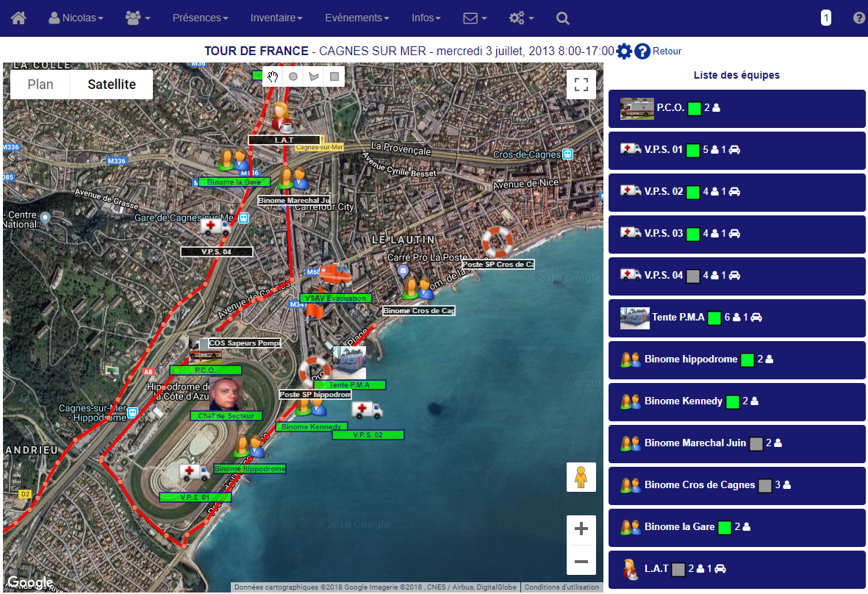Select the circle drawing tool
Screen dimensions: 868x594
click(x=293, y=76)
